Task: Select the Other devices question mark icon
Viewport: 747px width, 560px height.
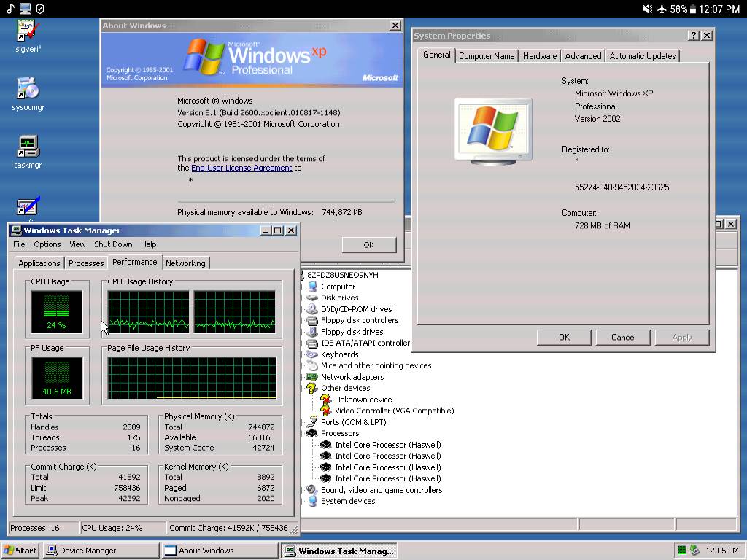Action: coord(312,388)
